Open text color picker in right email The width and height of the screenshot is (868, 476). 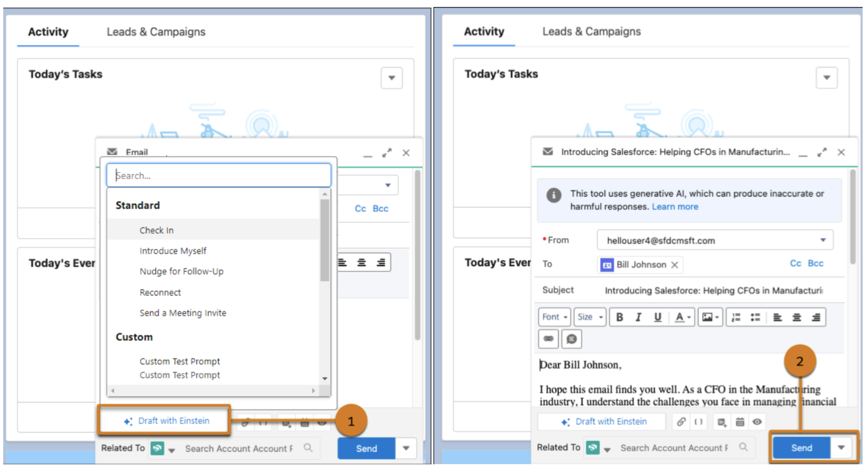pos(682,317)
